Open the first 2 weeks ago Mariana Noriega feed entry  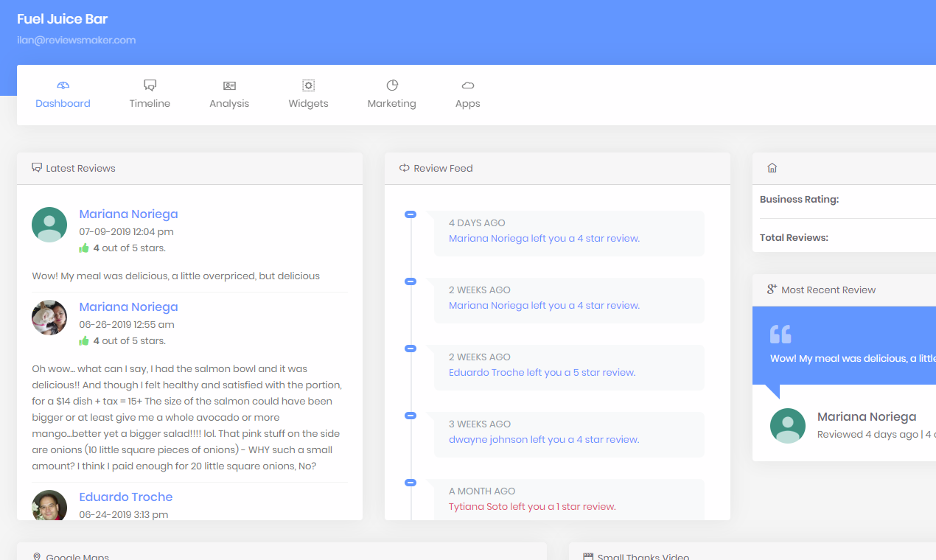(544, 306)
